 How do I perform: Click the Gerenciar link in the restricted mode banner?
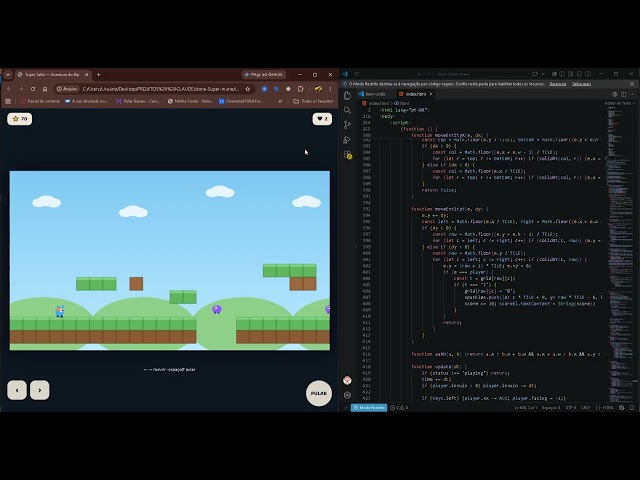click(x=558, y=84)
